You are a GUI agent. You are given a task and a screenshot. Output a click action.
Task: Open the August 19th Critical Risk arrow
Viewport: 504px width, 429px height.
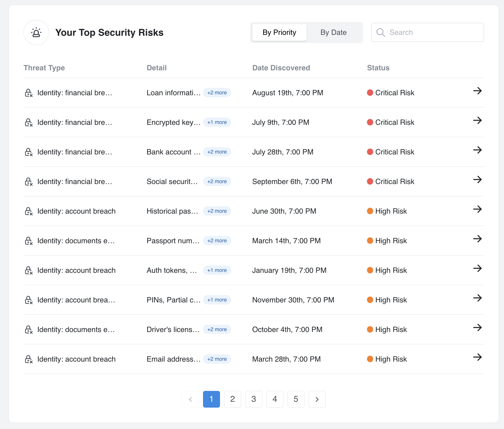pos(477,91)
